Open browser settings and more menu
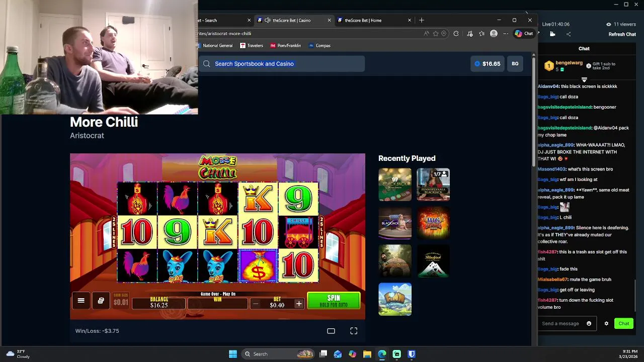The height and width of the screenshot is (362, 644). pyautogui.click(x=506, y=34)
